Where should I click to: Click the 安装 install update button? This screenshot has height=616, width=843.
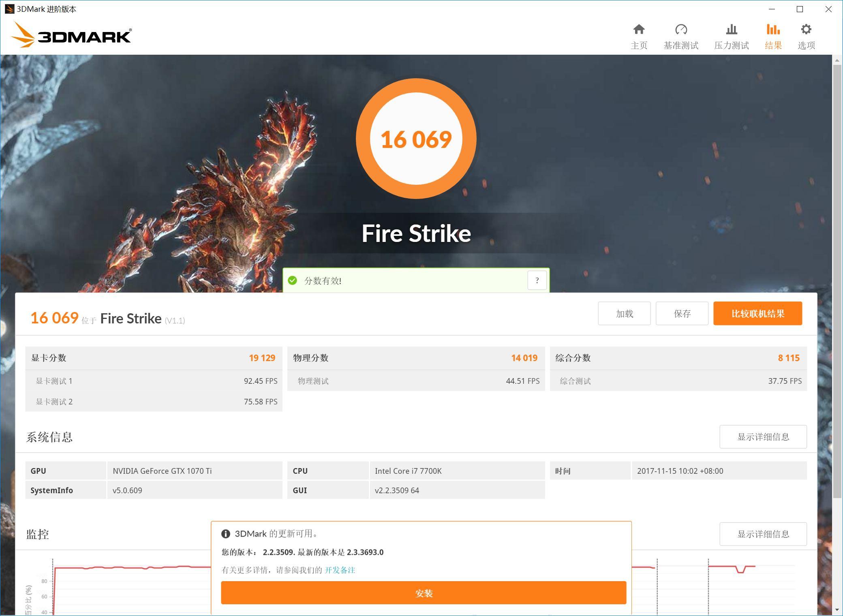(424, 593)
